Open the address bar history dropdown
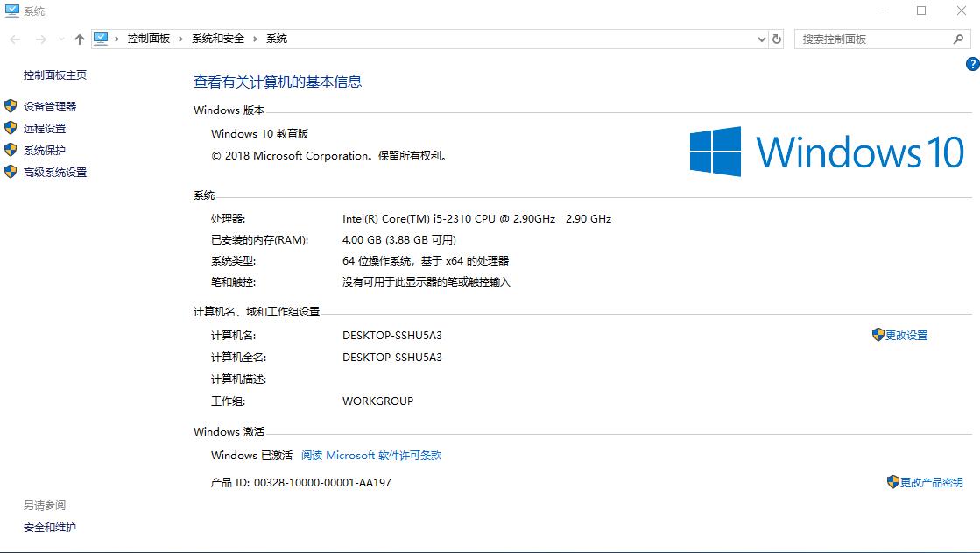This screenshot has width=980, height=553. pyautogui.click(x=761, y=39)
